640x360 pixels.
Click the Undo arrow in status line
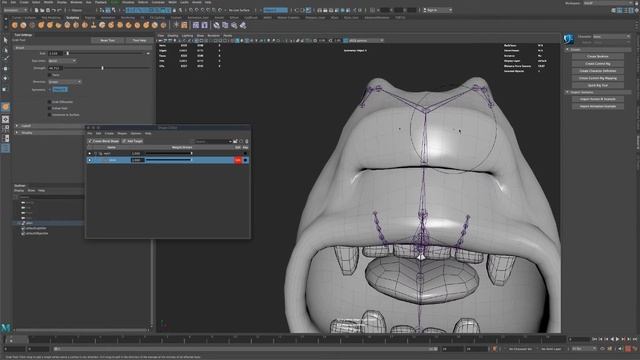click(53, 10)
